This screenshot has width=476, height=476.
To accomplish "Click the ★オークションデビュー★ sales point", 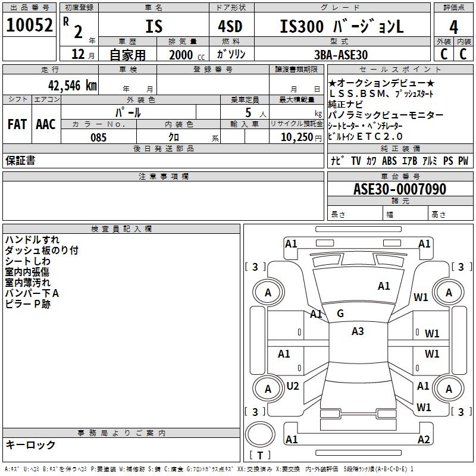I will (381, 83).
